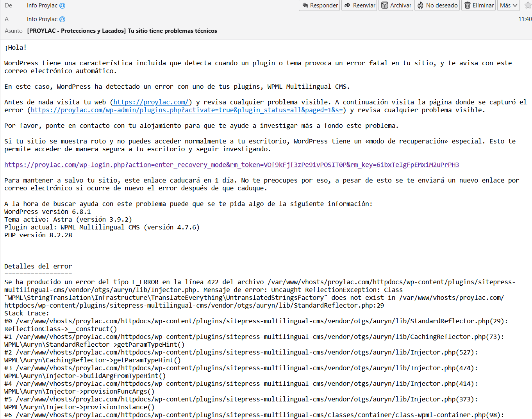Open the wp-login recovery mode link
Viewport: 532px width, 419px height.
(232, 165)
